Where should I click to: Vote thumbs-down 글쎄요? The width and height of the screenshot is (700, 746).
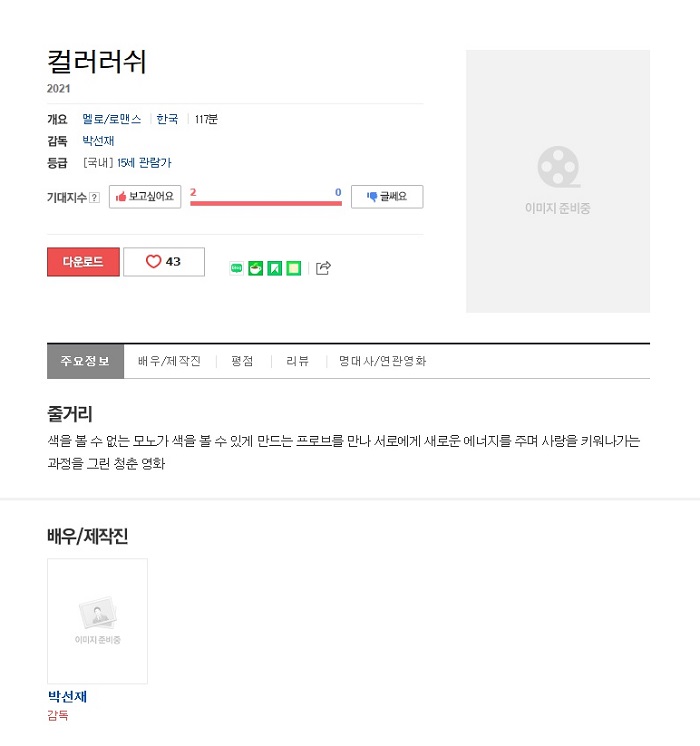point(387,196)
